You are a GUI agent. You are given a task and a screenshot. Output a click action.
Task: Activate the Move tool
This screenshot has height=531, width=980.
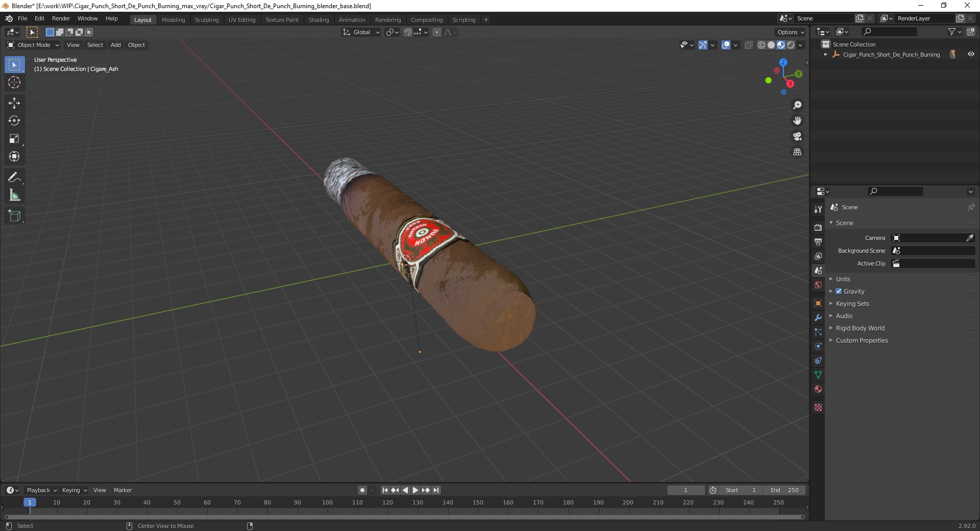coord(14,103)
